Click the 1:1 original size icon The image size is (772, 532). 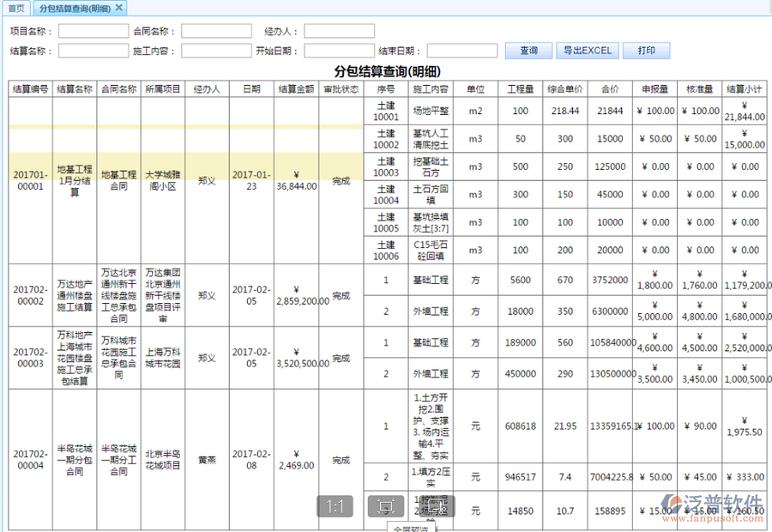(335, 507)
